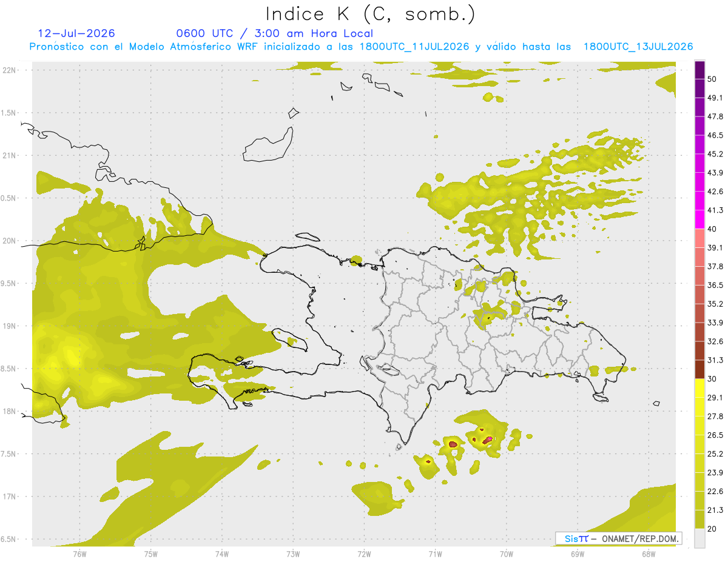
Task: Pick the dark purple swatch above 50
Action: [700, 70]
